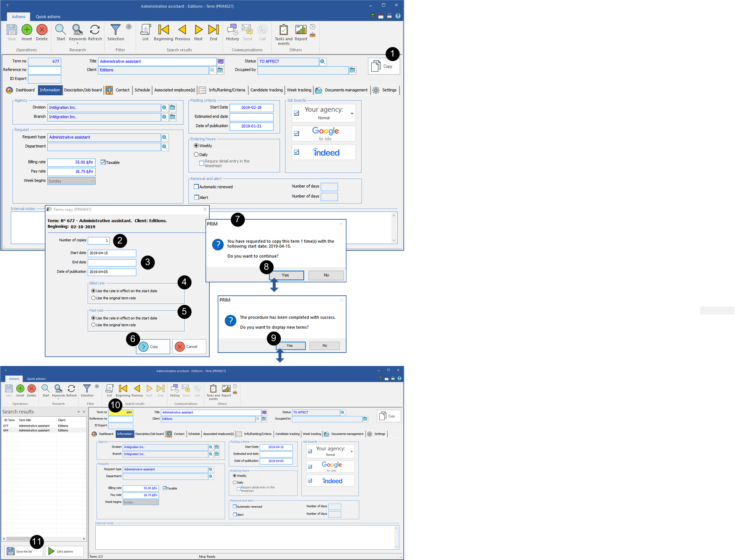735x560 pixels.
Task: Enable Automatic renewed checkbox in top window
Action: (x=196, y=187)
